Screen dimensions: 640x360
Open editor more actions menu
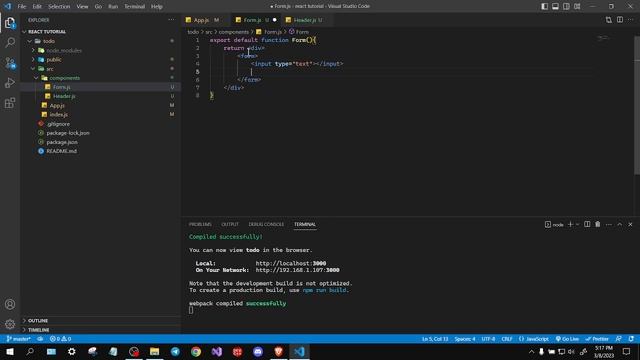(x=631, y=20)
